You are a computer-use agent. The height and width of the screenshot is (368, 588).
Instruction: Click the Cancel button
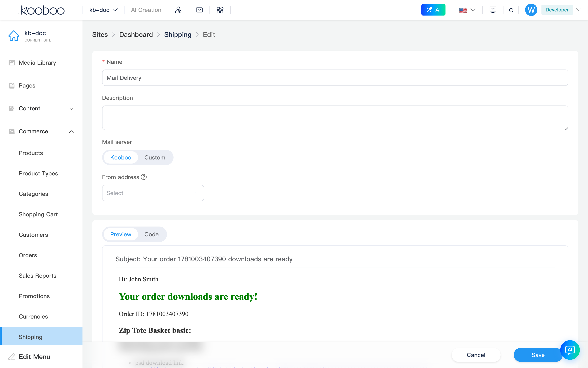point(476,355)
